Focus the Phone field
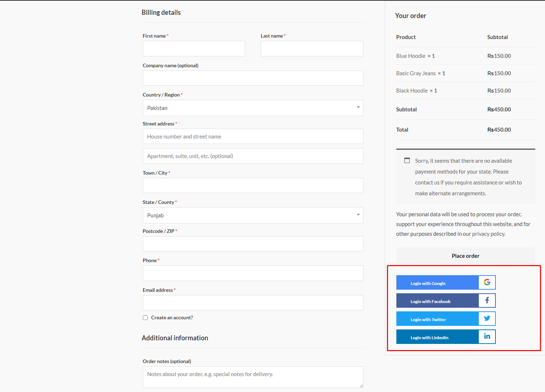Image resolution: width=545 pixels, height=392 pixels. point(253,273)
